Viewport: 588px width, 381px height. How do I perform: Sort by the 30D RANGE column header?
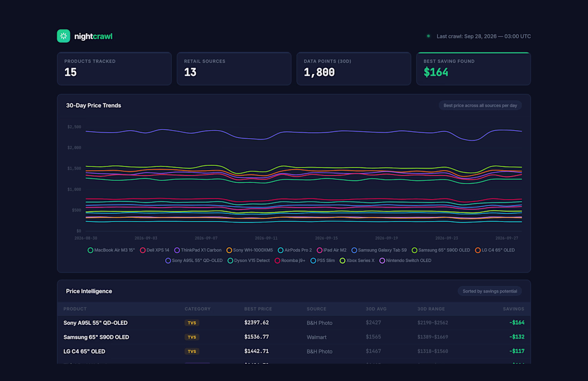[x=431, y=309]
